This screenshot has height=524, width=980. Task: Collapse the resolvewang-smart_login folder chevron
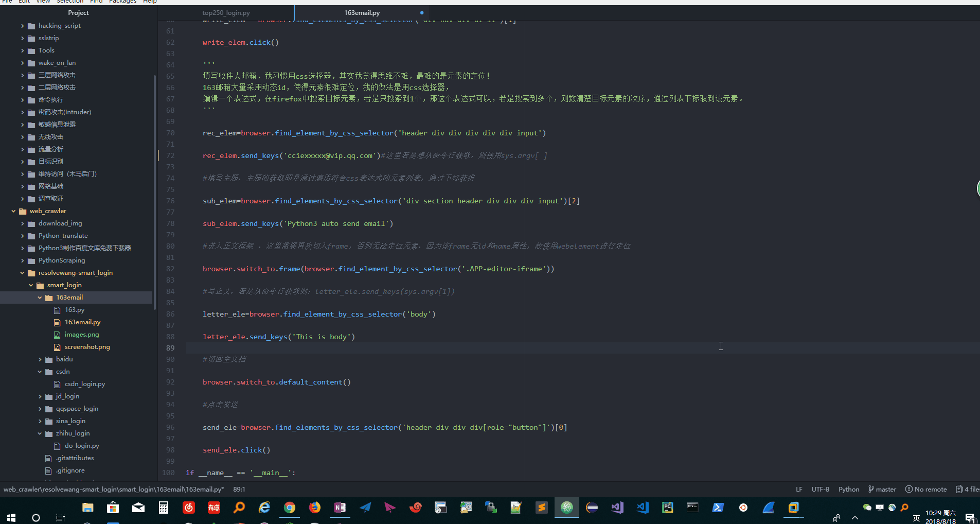pyautogui.click(x=23, y=273)
